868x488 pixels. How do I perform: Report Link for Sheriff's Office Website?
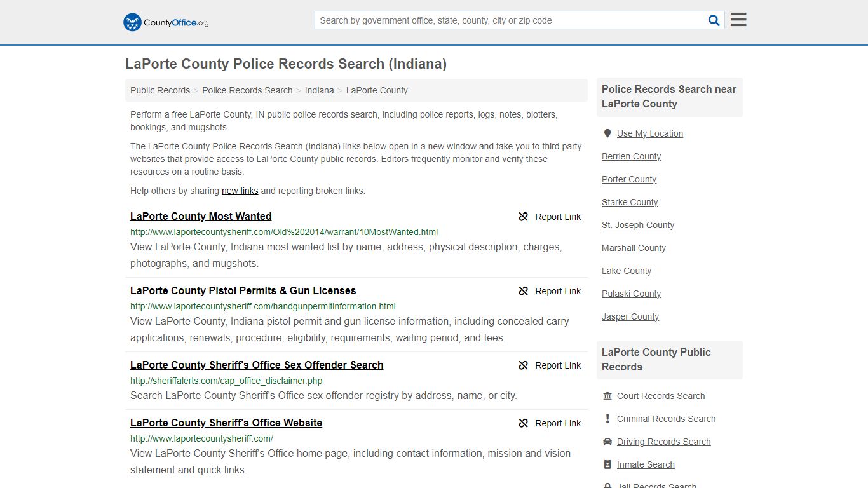(558, 423)
